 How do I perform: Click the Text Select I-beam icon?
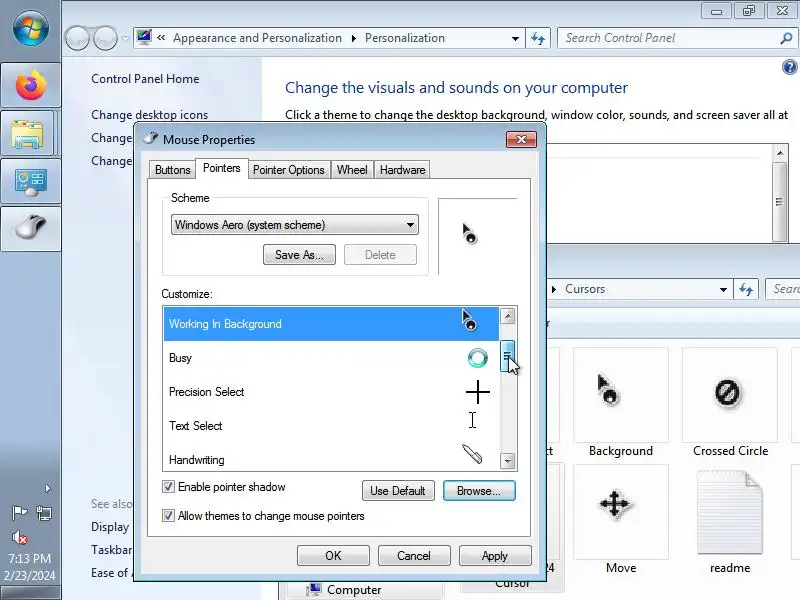coord(472,420)
